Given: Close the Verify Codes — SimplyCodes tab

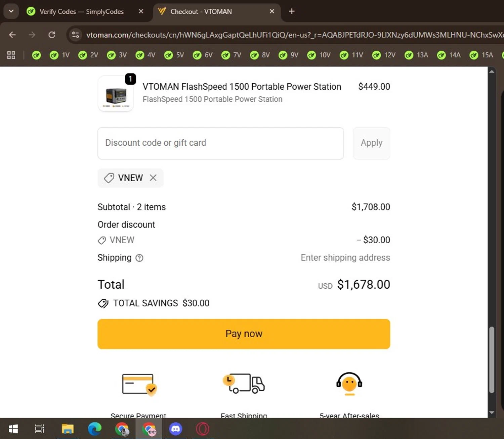Looking at the screenshot, I should 141,11.
